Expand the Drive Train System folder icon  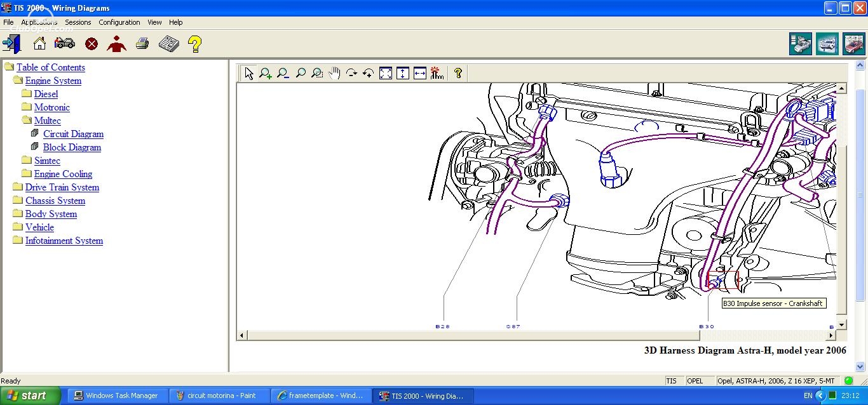point(18,187)
